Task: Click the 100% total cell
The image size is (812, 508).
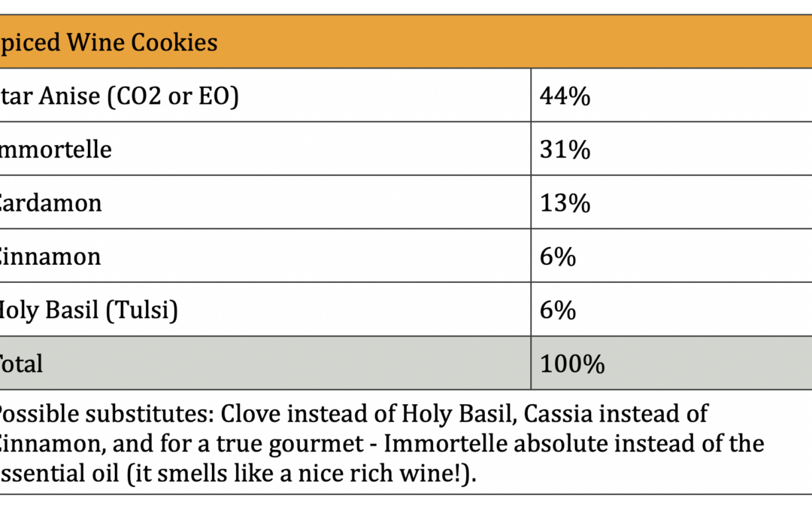Action: [x=572, y=364]
